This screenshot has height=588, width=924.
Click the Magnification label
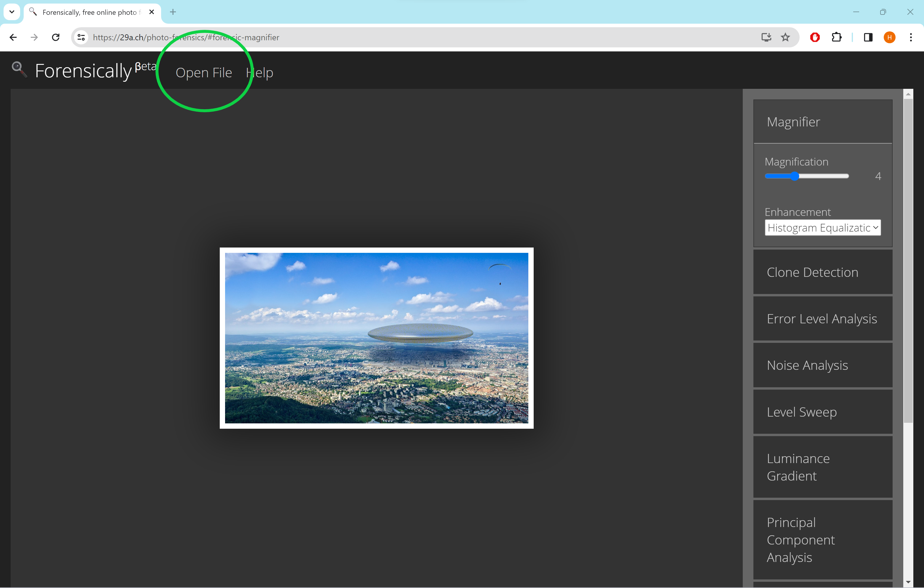point(796,162)
